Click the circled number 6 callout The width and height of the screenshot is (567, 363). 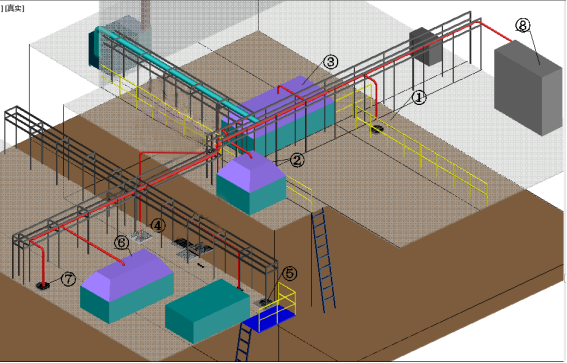click(x=122, y=243)
